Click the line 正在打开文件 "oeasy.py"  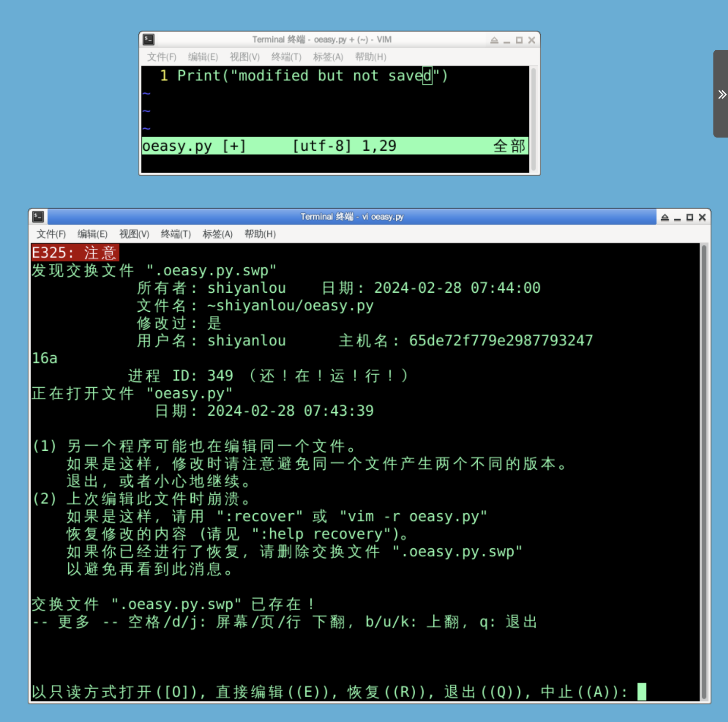(x=132, y=393)
